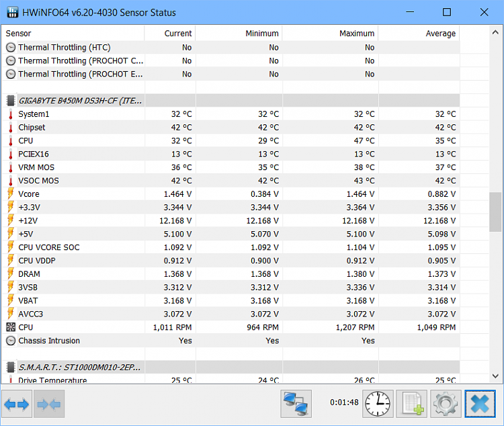Select the +3.3V sensor label
This screenshot has height=426, width=504.
pyautogui.click(x=29, y=208)
